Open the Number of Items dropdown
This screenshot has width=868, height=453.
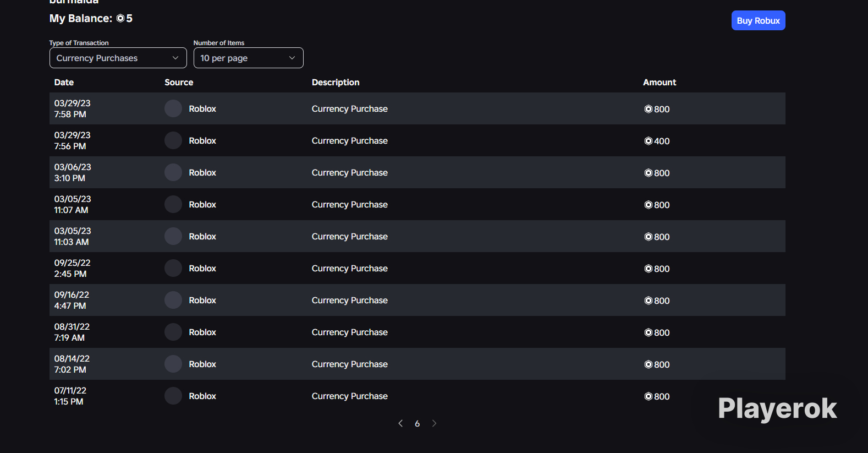(x=248, y=58)
